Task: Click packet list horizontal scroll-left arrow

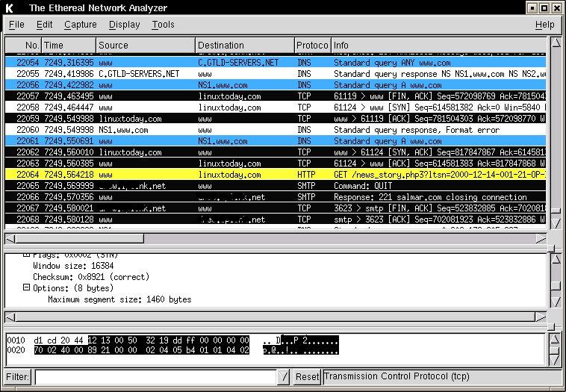Action: click(x=10, y=238)
